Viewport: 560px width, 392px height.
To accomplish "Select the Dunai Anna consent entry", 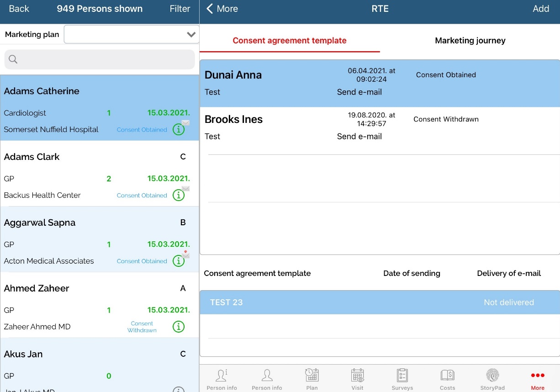I will coord(233,75).
